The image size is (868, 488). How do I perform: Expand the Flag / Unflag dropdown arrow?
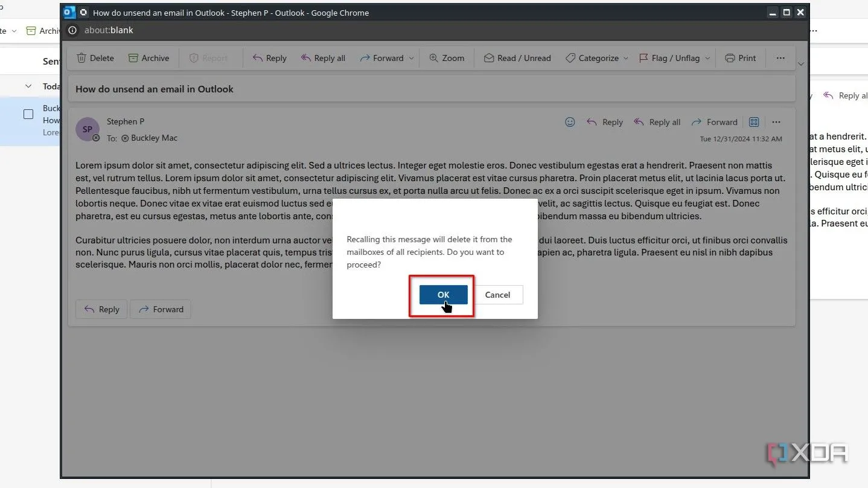coord(708,58)
